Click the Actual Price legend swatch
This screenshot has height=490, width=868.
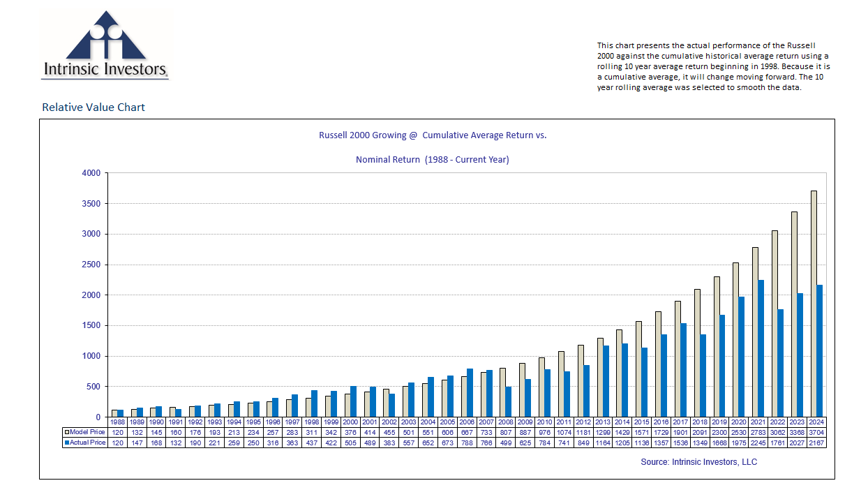(66, 443)
